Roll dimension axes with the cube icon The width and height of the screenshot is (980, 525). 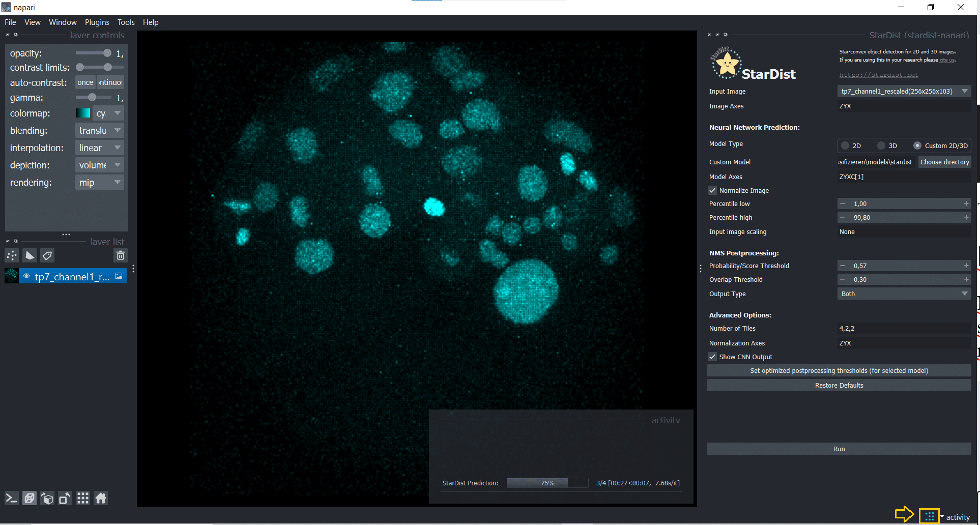pyautogui.click(x=47, y=498)
